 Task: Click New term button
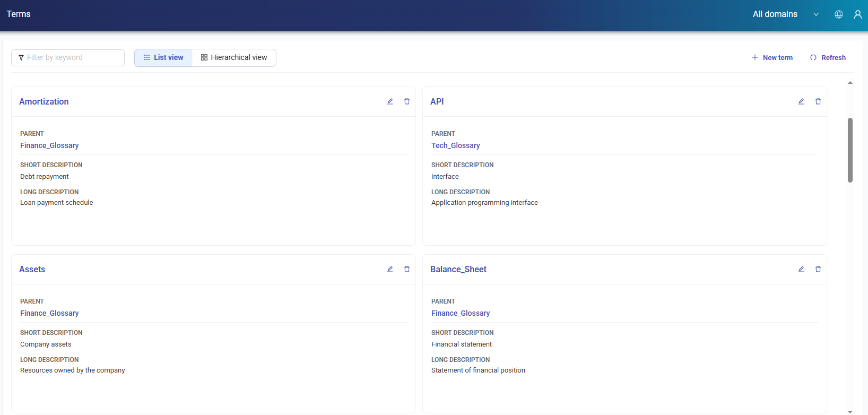coord(772,57)
